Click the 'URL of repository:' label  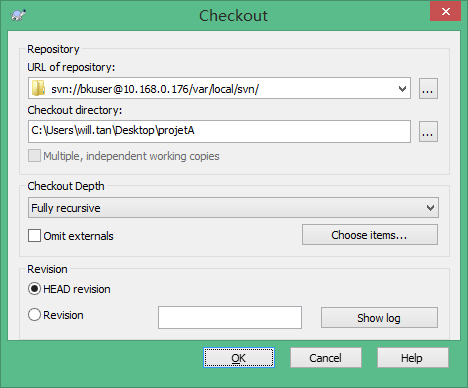[x=71, y=67]
